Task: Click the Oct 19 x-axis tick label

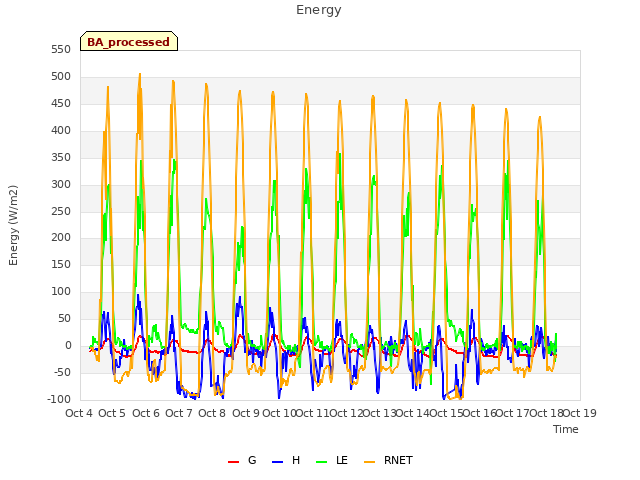Action: click(x=580, y=413)
